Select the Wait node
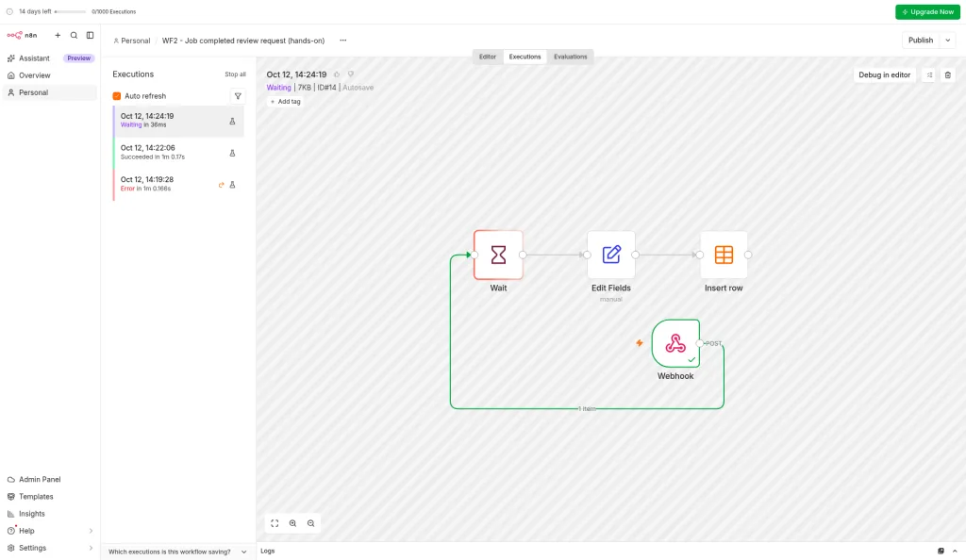The height and width of the screenshot is (560, 966). coord(498,255)
